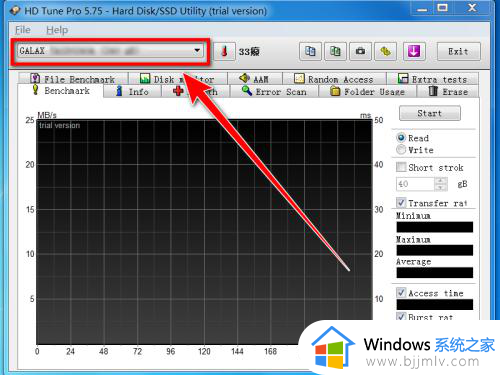The image size is (500, 375).
Task: Open the Help menu
Action: 57,30
